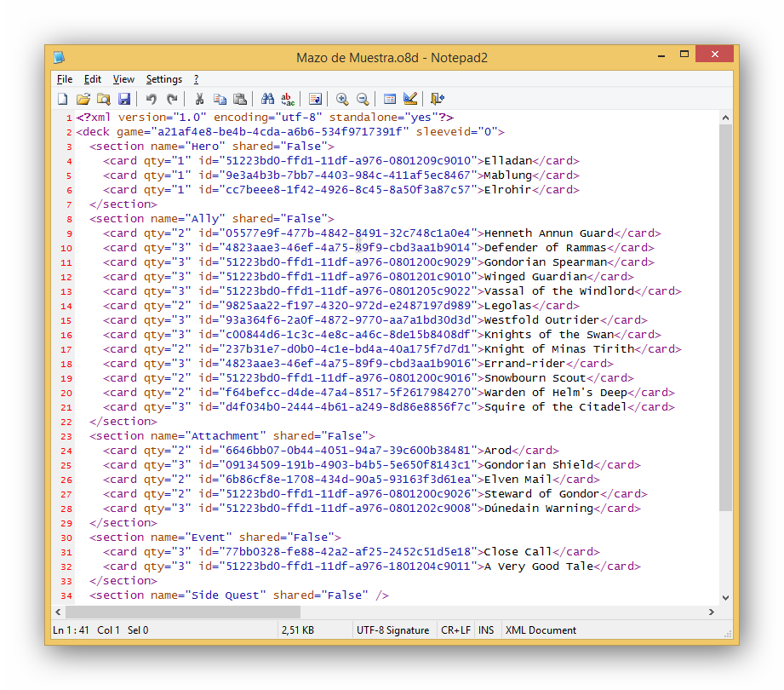This screenshot has width=784, height=690.
Task: Click the horizontal scrollbar thumb
Action: 183,612
